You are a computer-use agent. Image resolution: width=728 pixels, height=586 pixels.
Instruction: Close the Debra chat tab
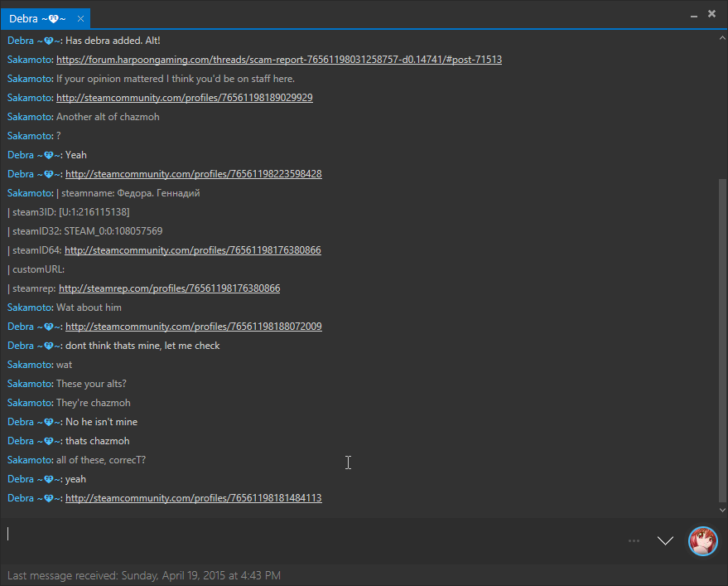[80, 18]
